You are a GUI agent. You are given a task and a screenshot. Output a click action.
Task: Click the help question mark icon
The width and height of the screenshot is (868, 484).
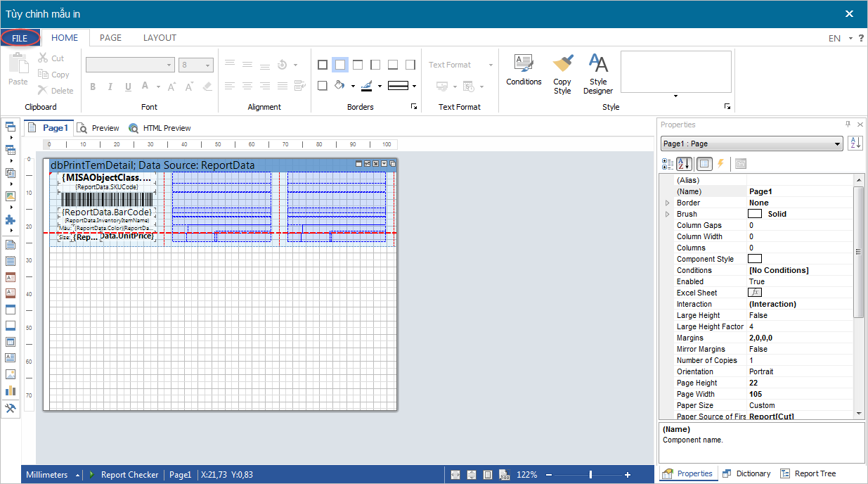861,38
